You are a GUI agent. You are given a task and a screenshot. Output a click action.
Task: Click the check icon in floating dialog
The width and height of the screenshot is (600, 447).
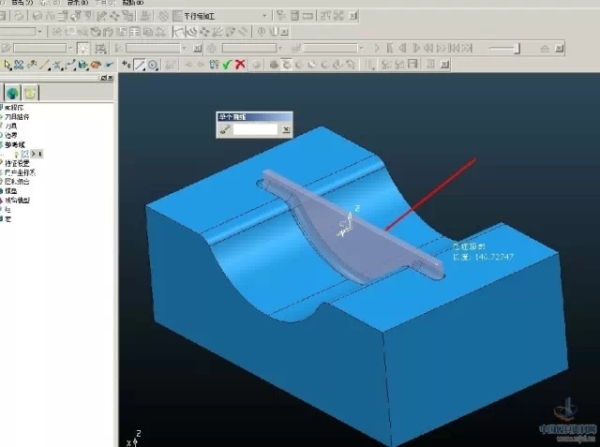[x=225, y=129]
